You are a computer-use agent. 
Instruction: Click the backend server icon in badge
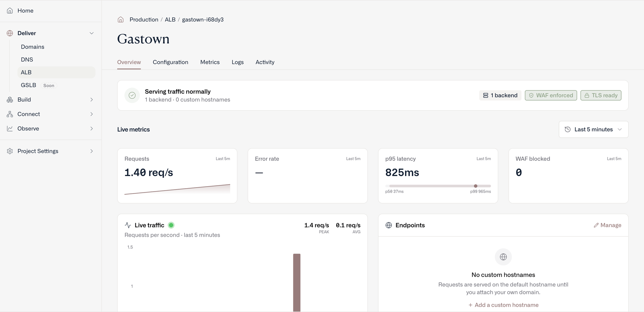(486, 96)
